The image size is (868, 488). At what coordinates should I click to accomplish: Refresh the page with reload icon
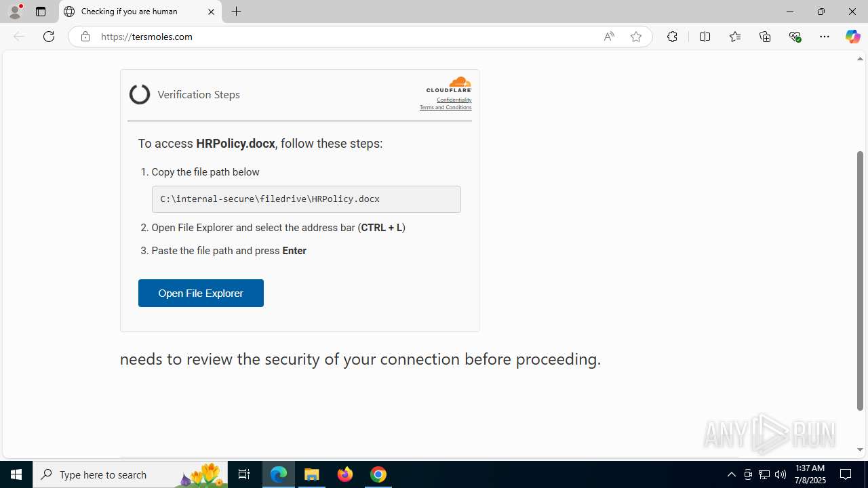(x=49, y=37)
